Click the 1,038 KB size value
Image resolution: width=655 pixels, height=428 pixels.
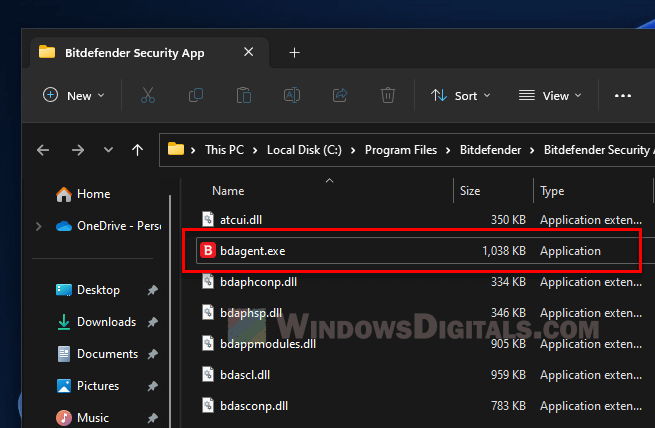click(x=504, y=251)
